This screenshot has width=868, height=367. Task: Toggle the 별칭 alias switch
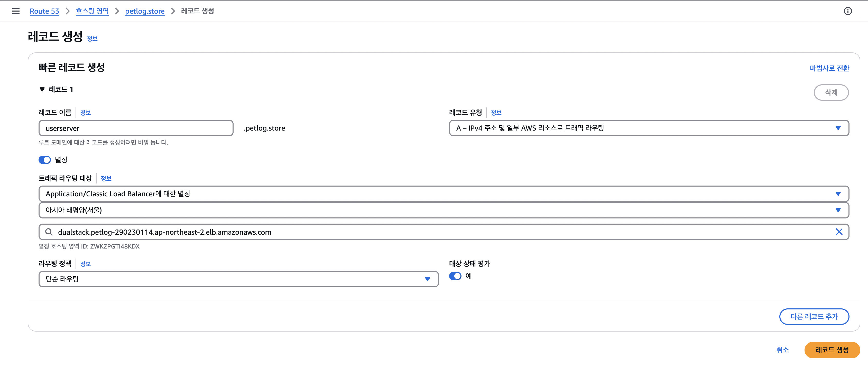click(45, 160)
